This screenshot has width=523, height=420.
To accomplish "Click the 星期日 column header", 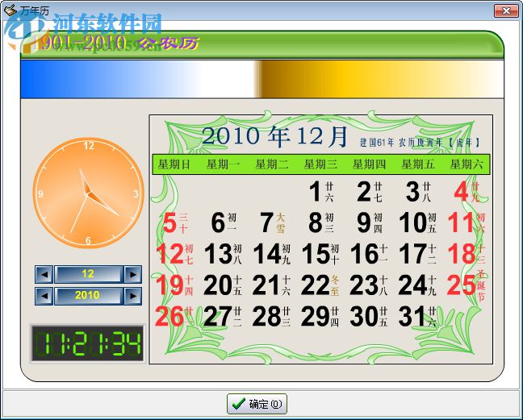I will pyautogui.click(x=174, y=164).
